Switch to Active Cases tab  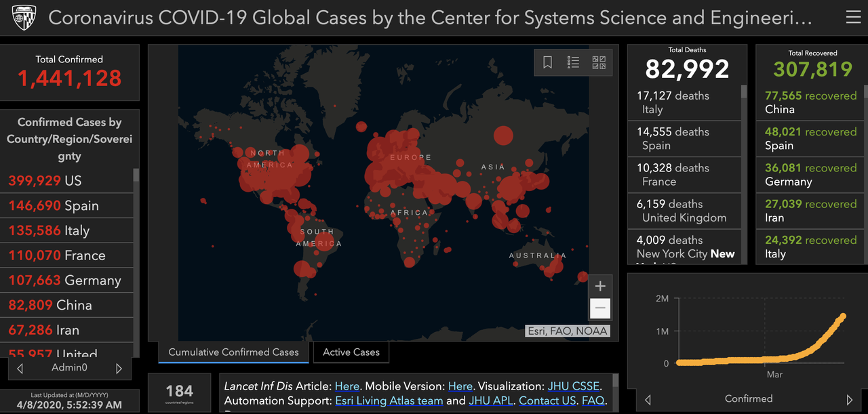pos(351,352)
